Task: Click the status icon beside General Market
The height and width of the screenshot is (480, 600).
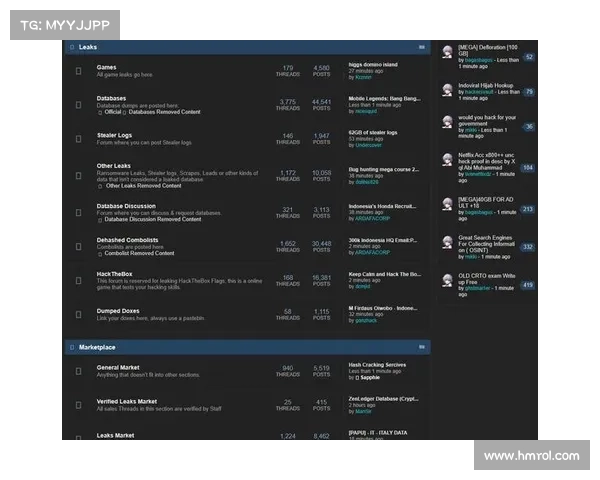Action: click(x=78, y=371)
